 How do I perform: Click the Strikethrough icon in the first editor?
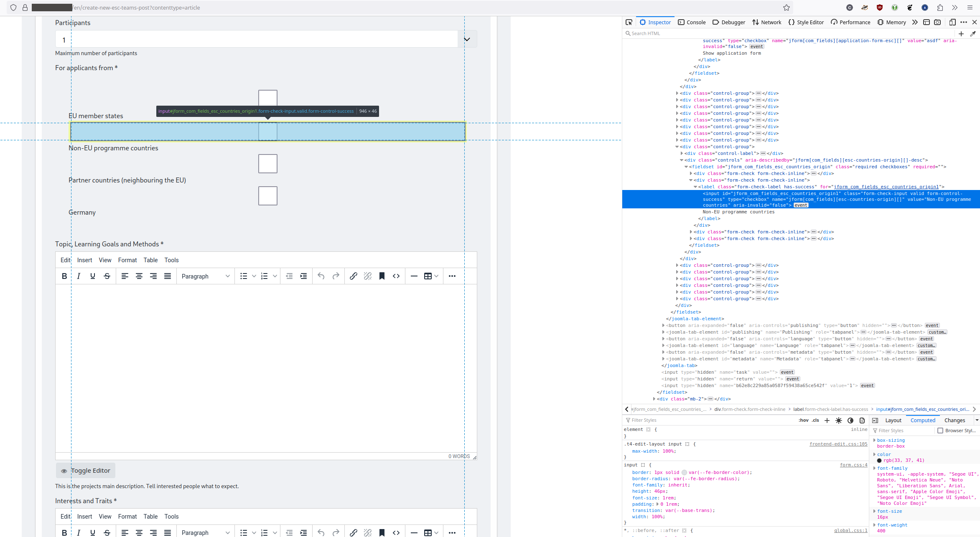click(x=107, y=276)
